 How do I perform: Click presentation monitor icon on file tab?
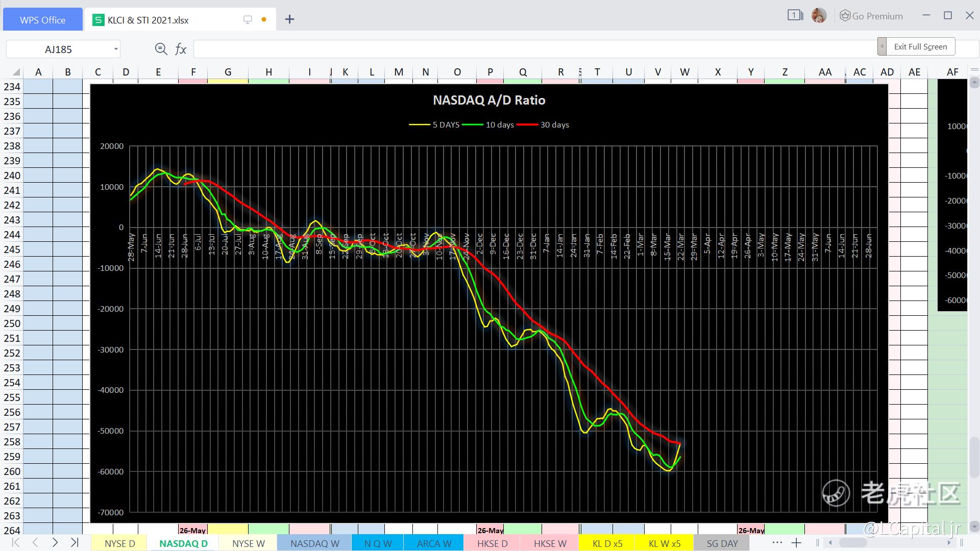point(248,20)
